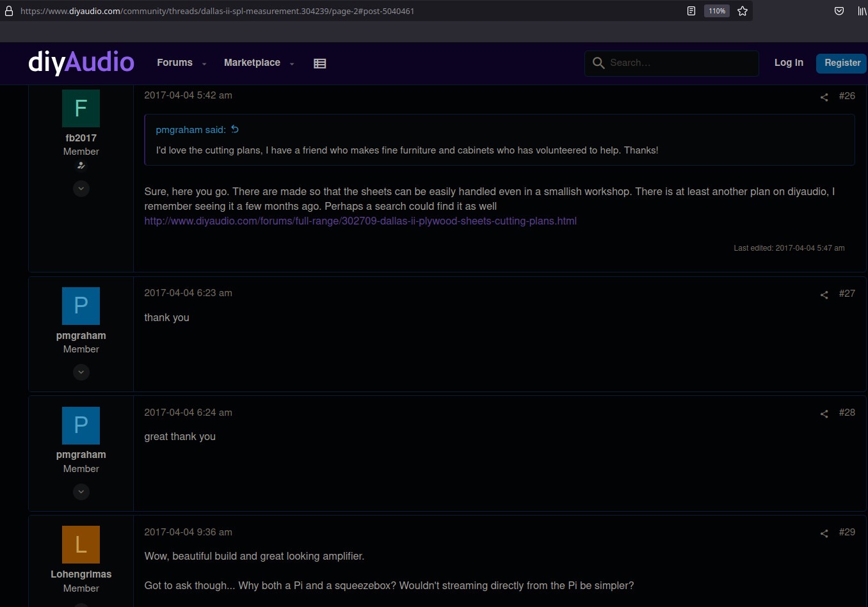Bookmark this page with the star icon
The height and width of the screenshot is (607, 868).
(x=743, y=11)
